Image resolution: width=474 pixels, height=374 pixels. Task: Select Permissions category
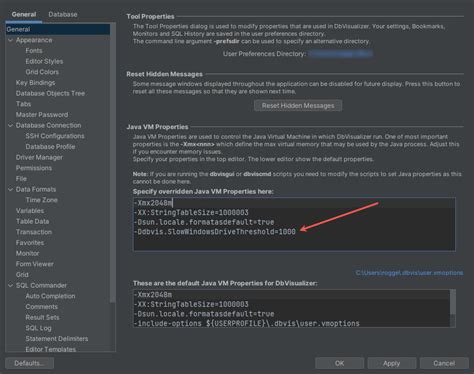coord(34,168)
